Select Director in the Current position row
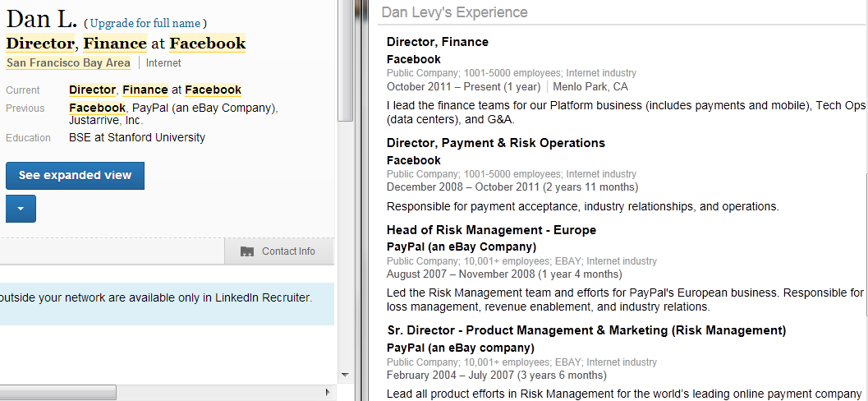Screen dimensions: 868x401 92,90
